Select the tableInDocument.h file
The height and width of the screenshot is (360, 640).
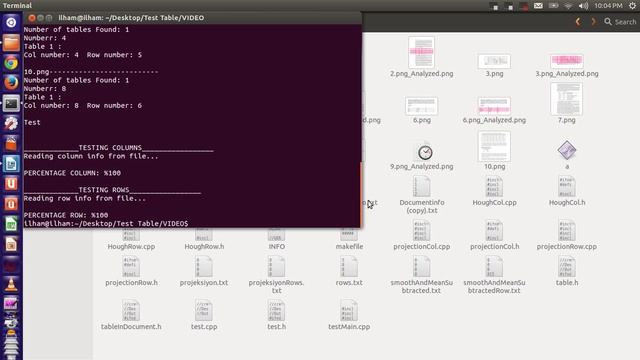coord(131,316)
